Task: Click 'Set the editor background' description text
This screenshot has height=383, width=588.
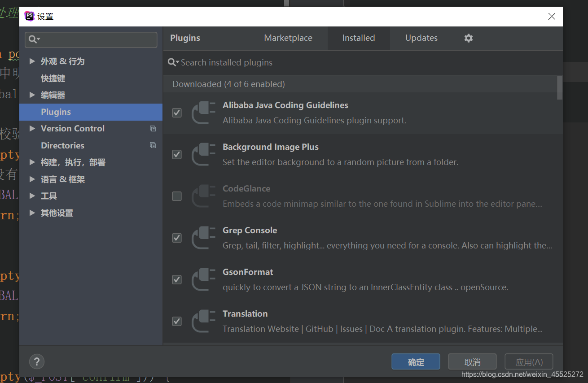Action: 340,162
